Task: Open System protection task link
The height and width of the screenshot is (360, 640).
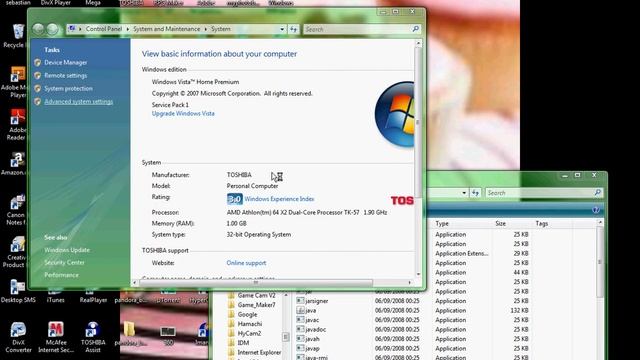Action: tap(69, 89)
